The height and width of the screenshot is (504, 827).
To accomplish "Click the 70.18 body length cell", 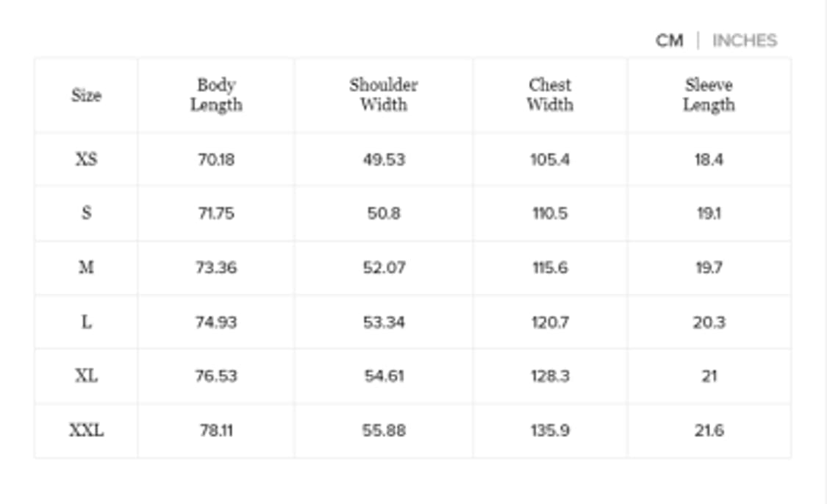I will [x=216, y=159].
